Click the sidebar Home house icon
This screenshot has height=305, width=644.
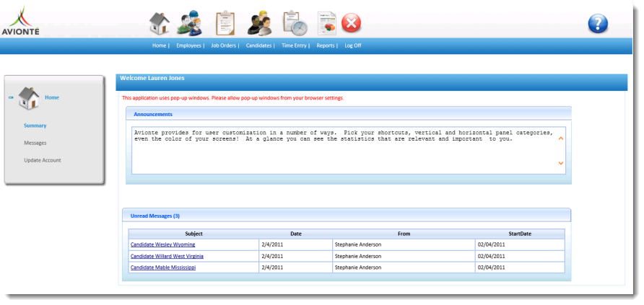(x=29, y=97)
